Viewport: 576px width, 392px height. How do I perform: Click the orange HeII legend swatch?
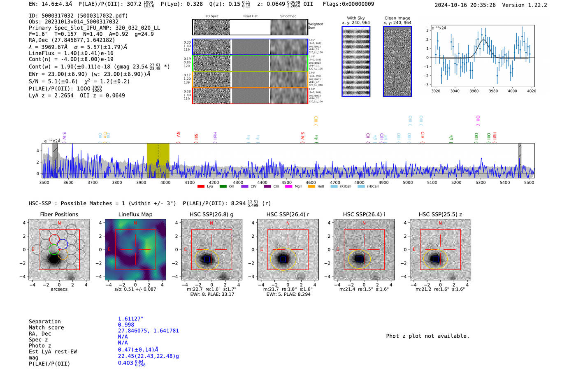(x=311, y=186)
